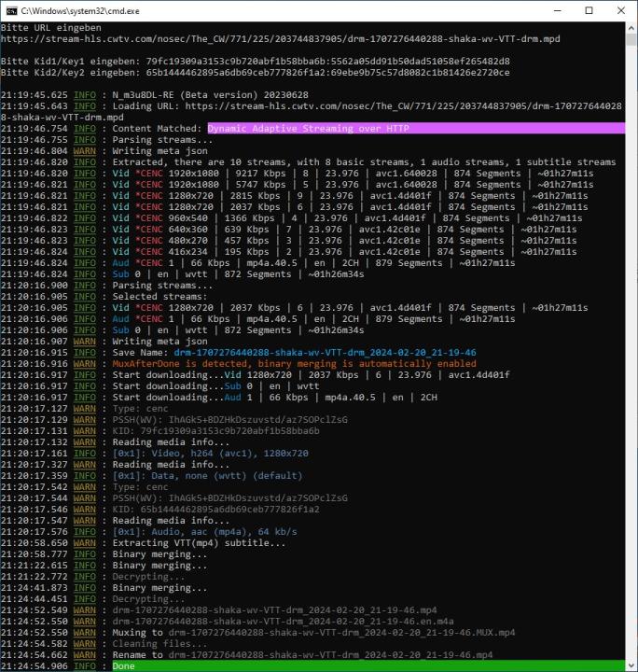
Task: Click the 416x234 195 Kbps stream row
Action: click(289, 252)
